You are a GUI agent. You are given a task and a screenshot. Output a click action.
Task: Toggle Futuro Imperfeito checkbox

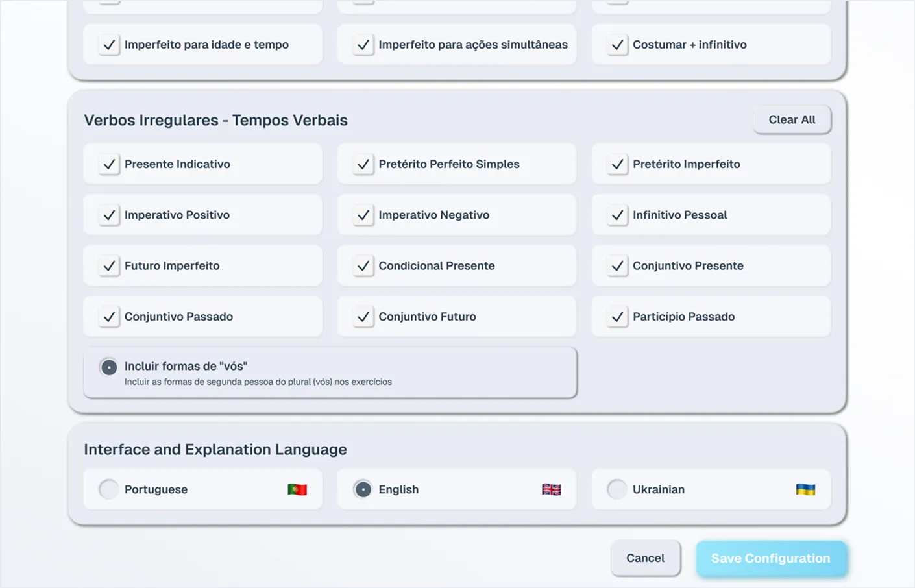coord(109,266)
